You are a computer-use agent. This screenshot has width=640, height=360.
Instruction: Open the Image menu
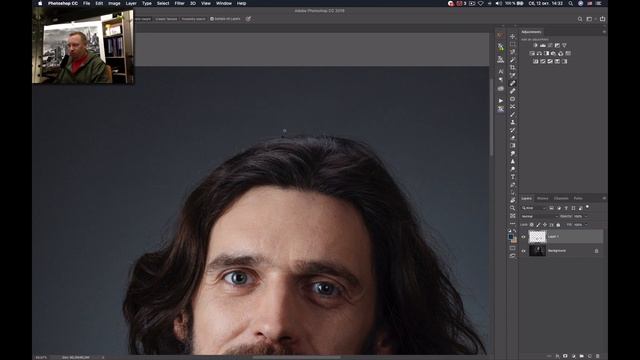tap(114, 3)
